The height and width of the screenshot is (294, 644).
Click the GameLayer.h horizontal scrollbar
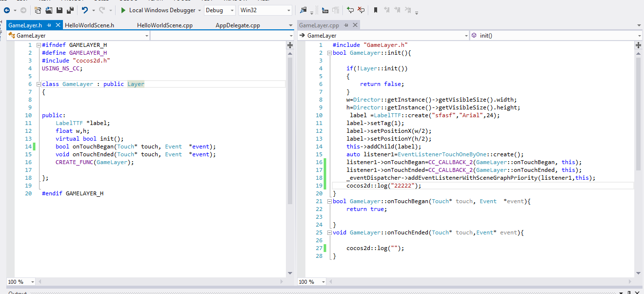tap(161, 282)
